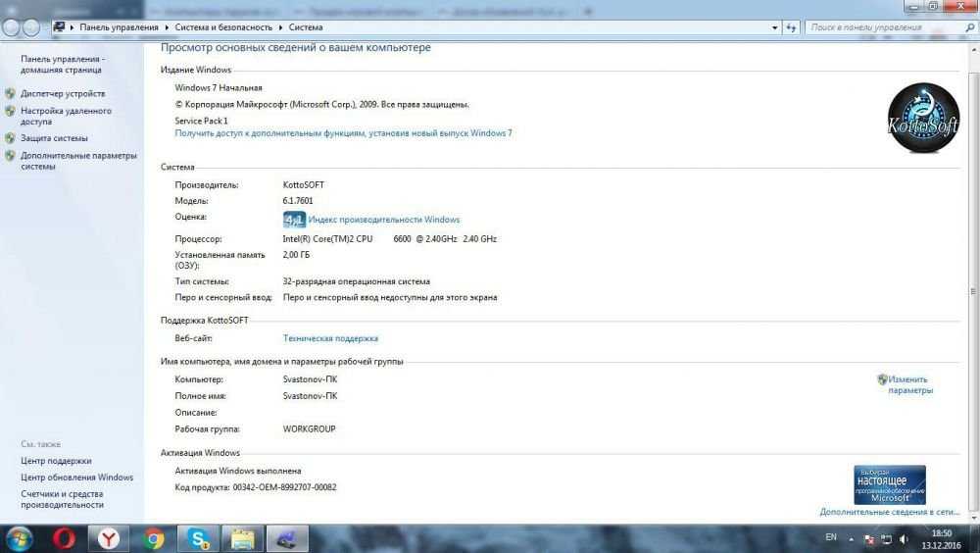Image resolution: width=980 pixels, height=553 pixels.
Task: Expand arrow after Панель управления breadcrumb
Action: click(167, 27)
